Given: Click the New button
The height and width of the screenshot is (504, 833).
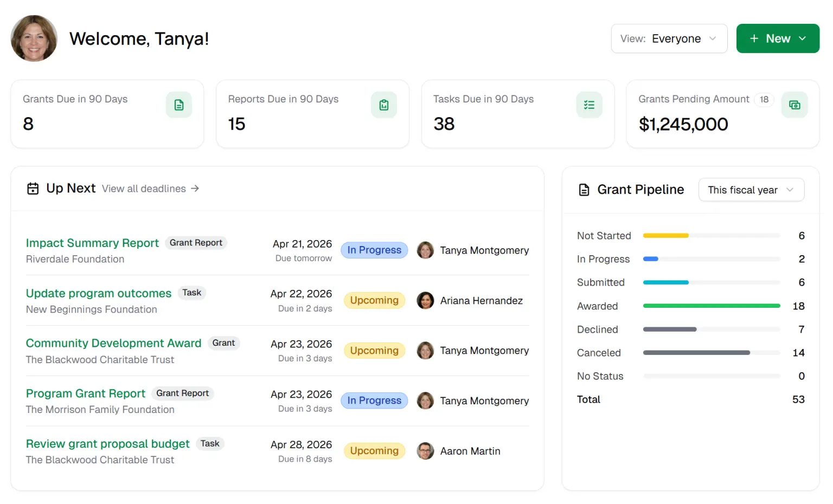Looking at the screenshot, I should 772,38.
